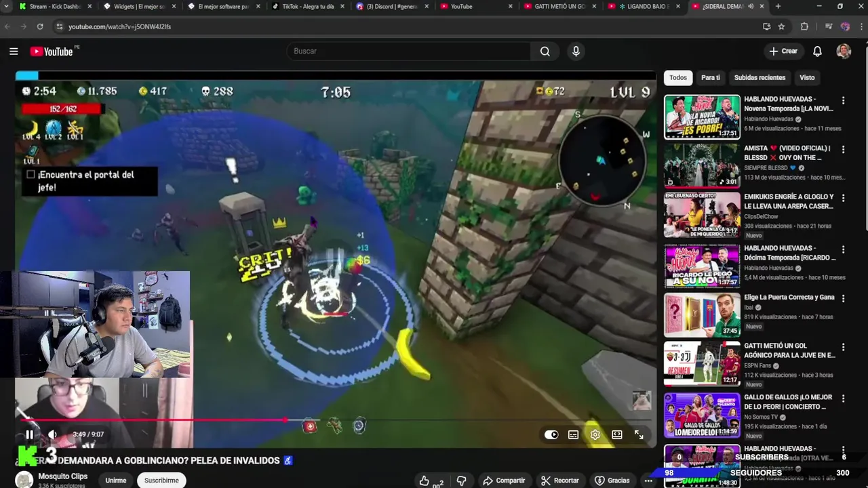This screenshot has height=488, width=868.
Task: Open menu for AMISTA Blessd video
Action: [843, 149]
